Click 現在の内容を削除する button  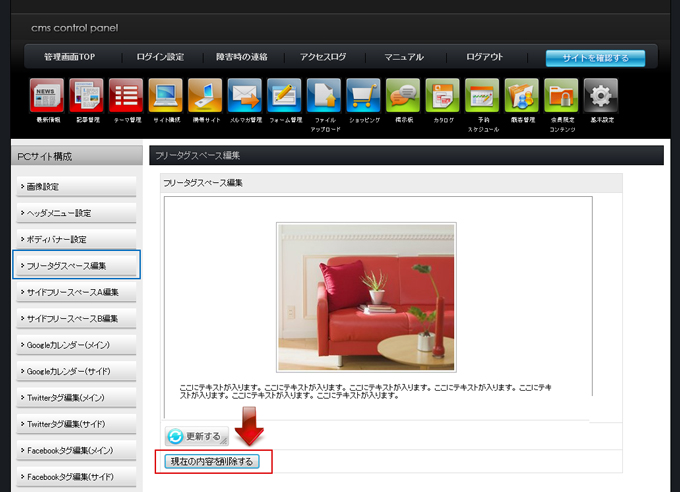[211, 461]
